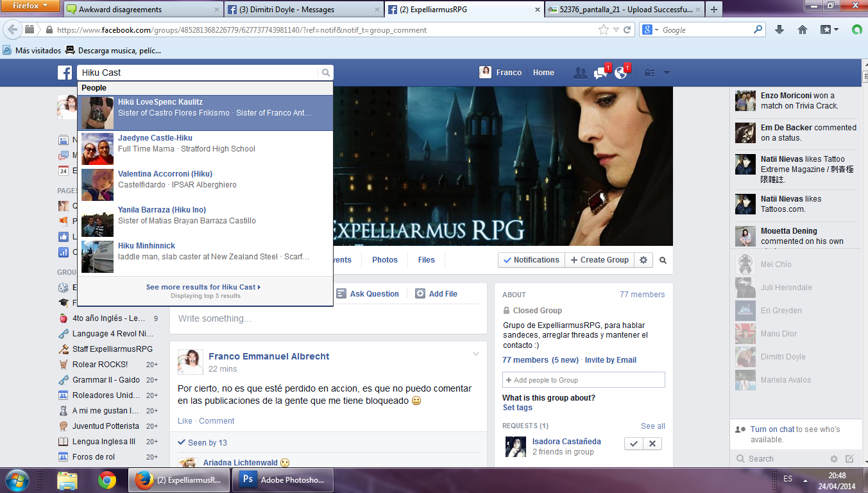Screen dimensions: 868x493
Task: Click the group settings gear icon
Action: coord(643,260)
